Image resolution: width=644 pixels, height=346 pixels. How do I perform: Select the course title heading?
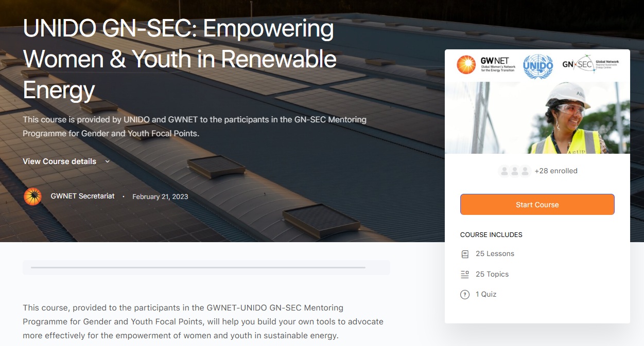[x=179, y=59]
